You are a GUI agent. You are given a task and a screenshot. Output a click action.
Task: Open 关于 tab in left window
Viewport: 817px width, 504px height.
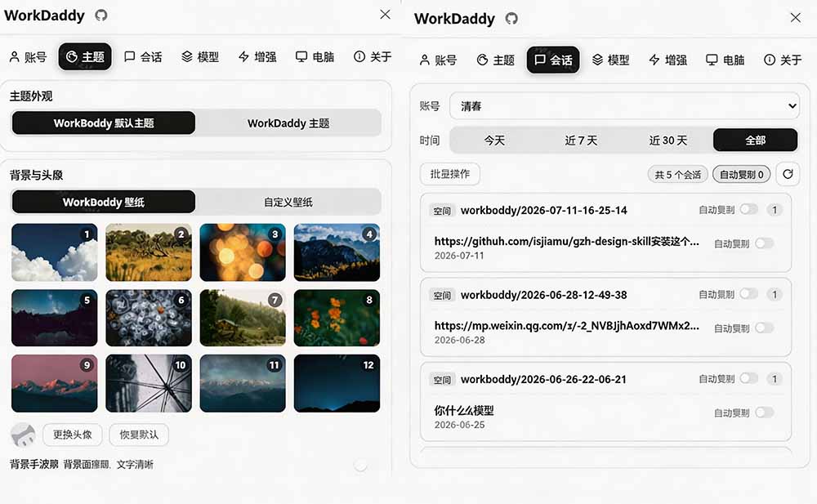tap(373, 57)
